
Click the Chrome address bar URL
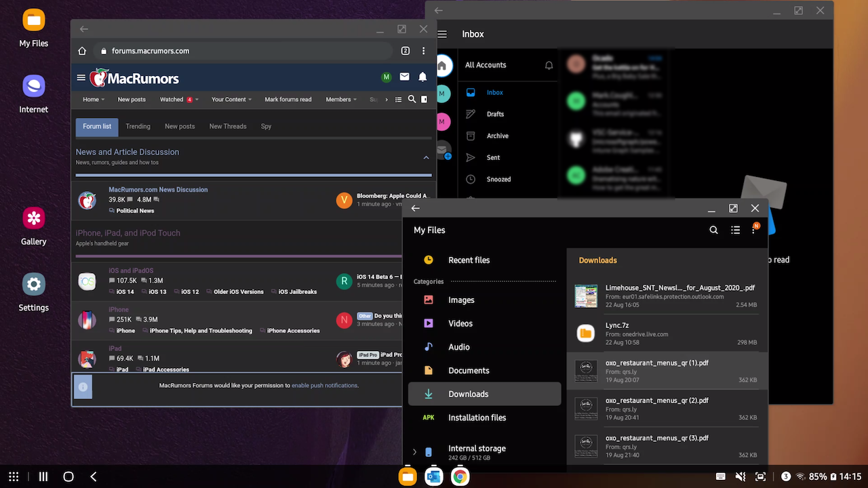click(x=151, y=51)
